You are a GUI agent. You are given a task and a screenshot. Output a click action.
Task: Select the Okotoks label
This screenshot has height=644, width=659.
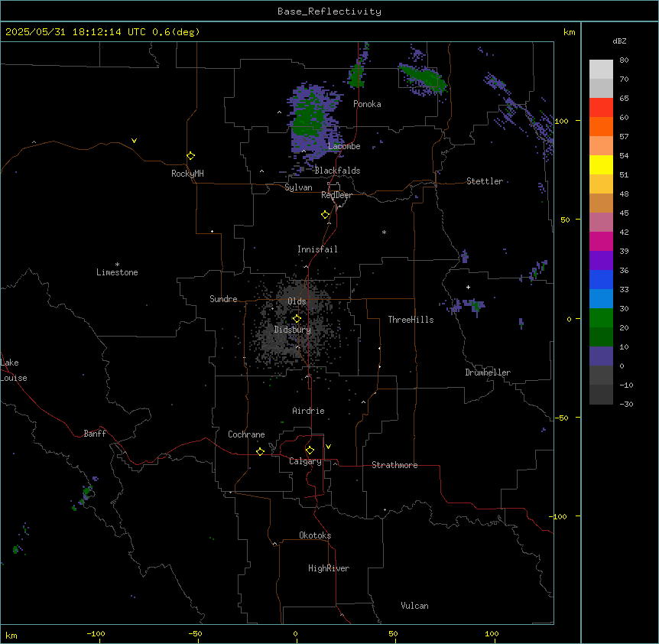315,535
